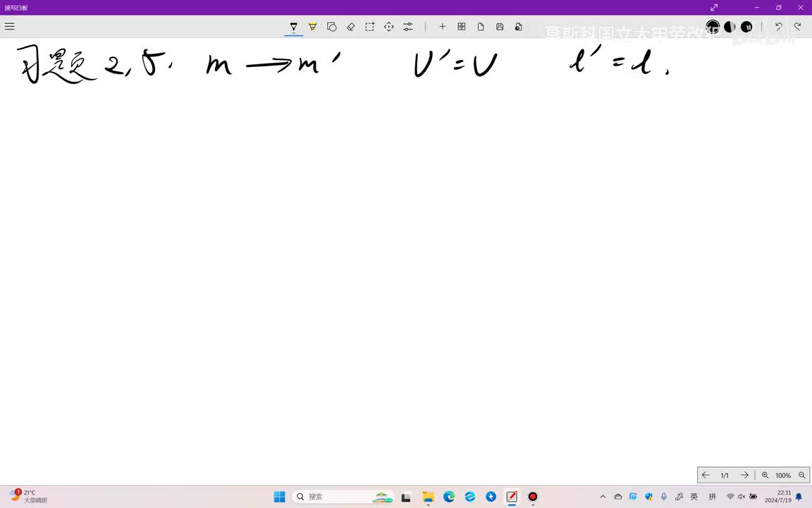The width and height of the screenshot is (812, 508).
Task: Open File Explorer from the taskbar
Action: pos(428,497)
